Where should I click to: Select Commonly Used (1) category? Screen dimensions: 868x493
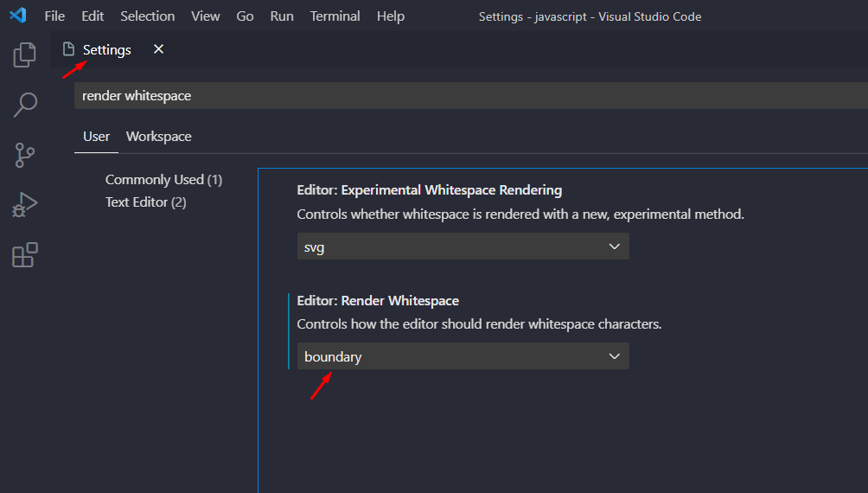pyautogui.click(x=163, y=180)
